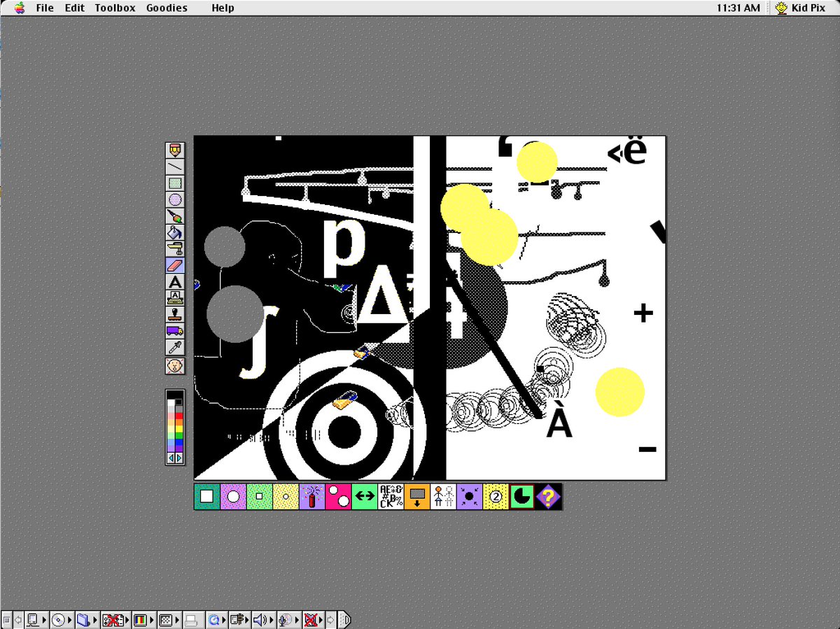840x629 pixels.
Task: Select the Electric Mixer tool
Action: click(x=175, y=249)
